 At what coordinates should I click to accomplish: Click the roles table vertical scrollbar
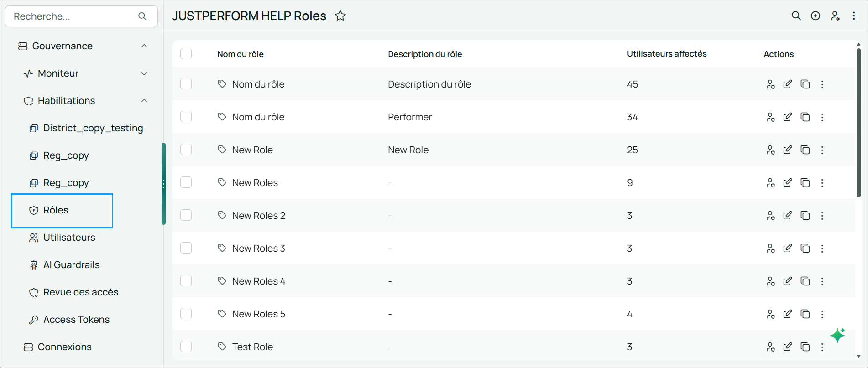click(x=858, y=123)
